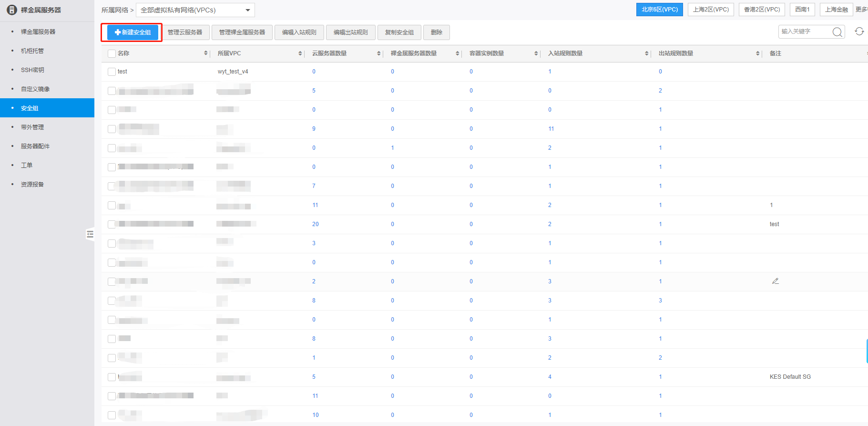Click the pencil edit remark icon
Viewport: 868px width, 426px height.
(775, 281)
